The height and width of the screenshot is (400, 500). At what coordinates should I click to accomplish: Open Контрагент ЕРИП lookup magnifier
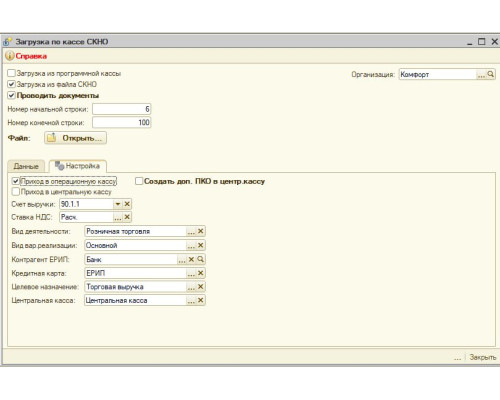[x=201, y=259]
